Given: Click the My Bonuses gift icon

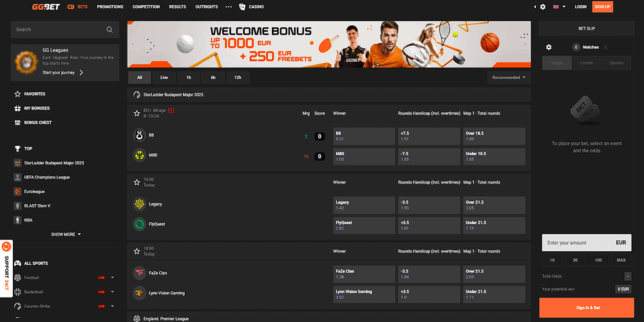Looking at the screenshot, I should [x=17, y=108].
